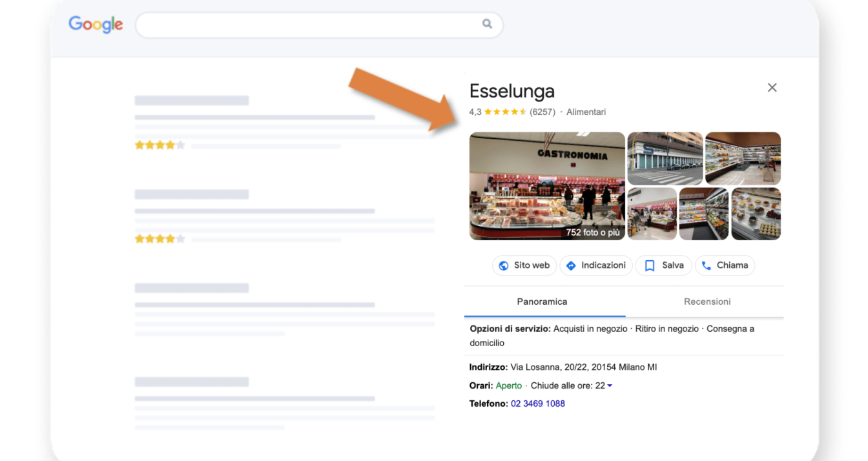Image resolution: width=868 pixels, height=461 pixels.
Task: Call the store with Chiama button
Action: tap(725, 265)
